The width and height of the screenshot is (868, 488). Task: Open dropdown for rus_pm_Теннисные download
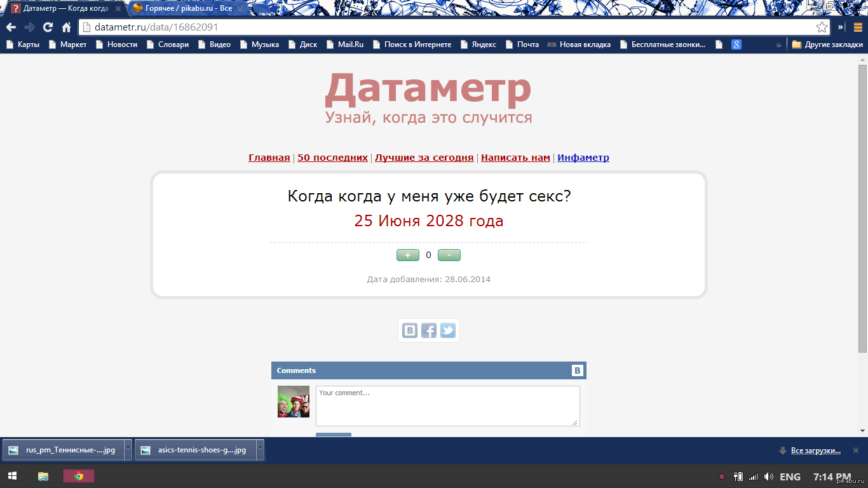(128, 450)
